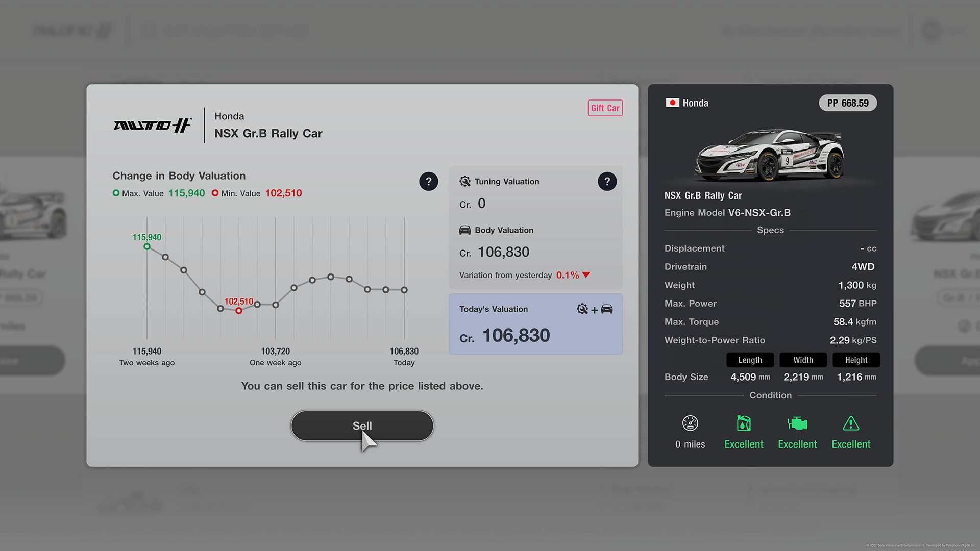
Task: Click the Gift Car label button
Action: coord(605,108)
